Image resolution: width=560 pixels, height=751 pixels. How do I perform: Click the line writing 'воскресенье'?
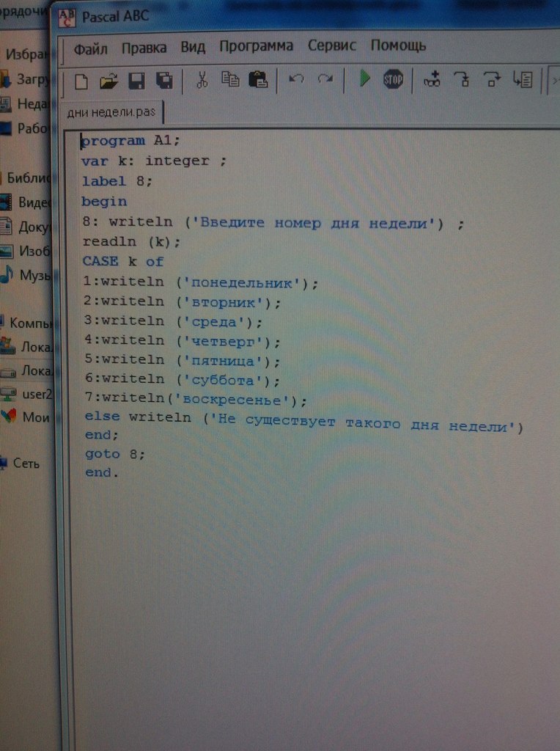click(196, 398)
